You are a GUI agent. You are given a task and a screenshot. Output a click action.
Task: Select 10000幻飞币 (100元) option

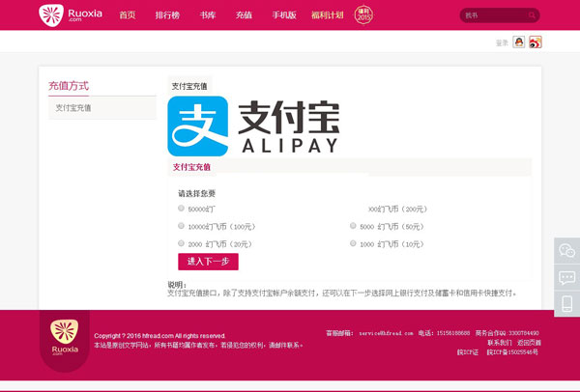pos(181,226)
